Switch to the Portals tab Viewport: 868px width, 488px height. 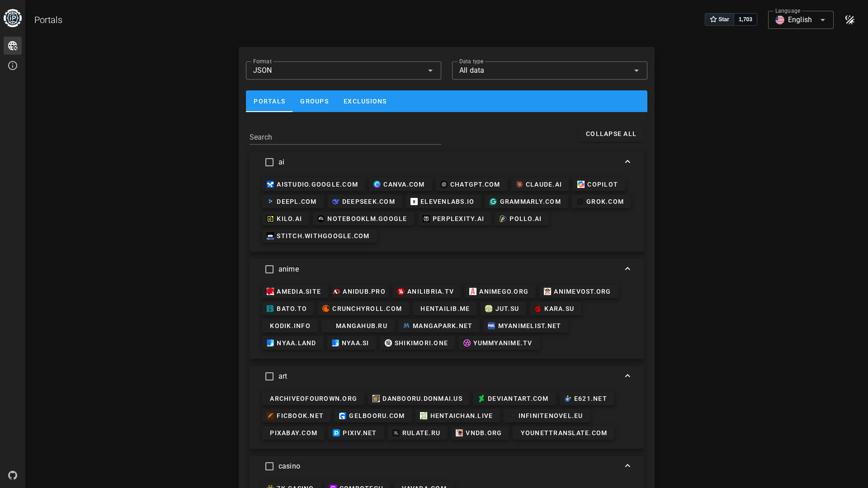[269, 101]
